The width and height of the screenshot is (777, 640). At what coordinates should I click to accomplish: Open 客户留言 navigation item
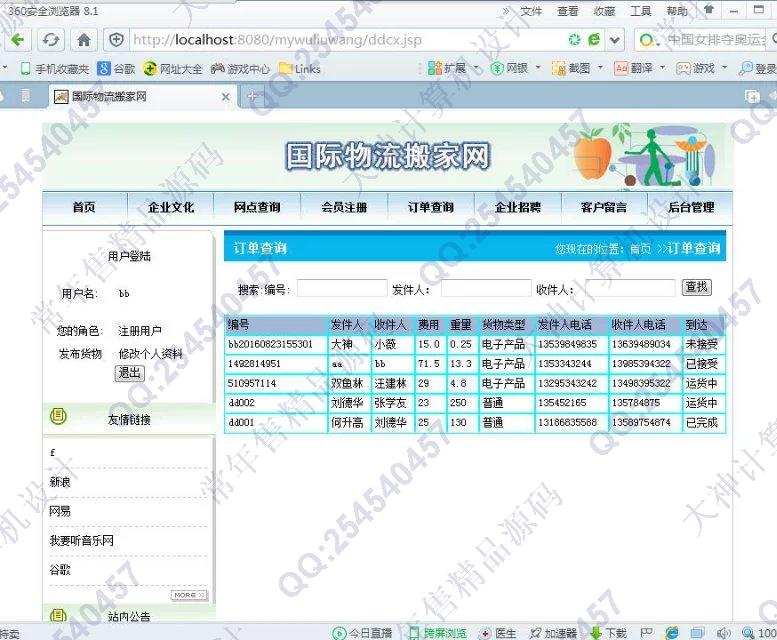(x=604, y=208)
